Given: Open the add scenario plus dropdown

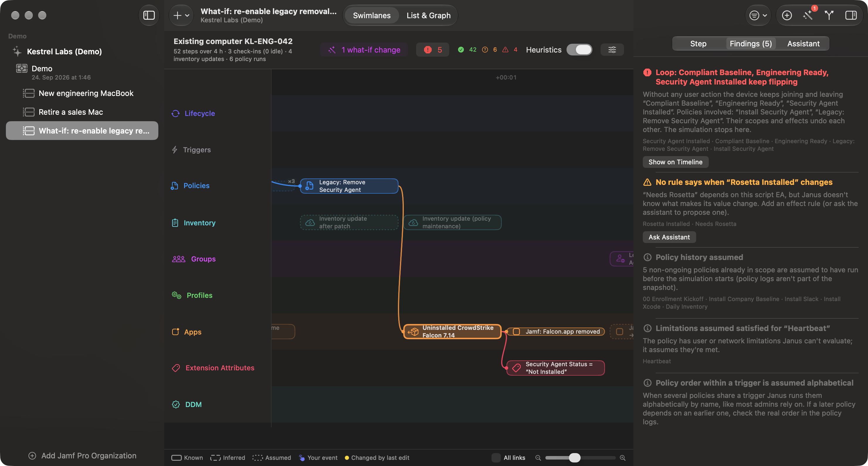Looking at the screenshot, I should (181, 15).
